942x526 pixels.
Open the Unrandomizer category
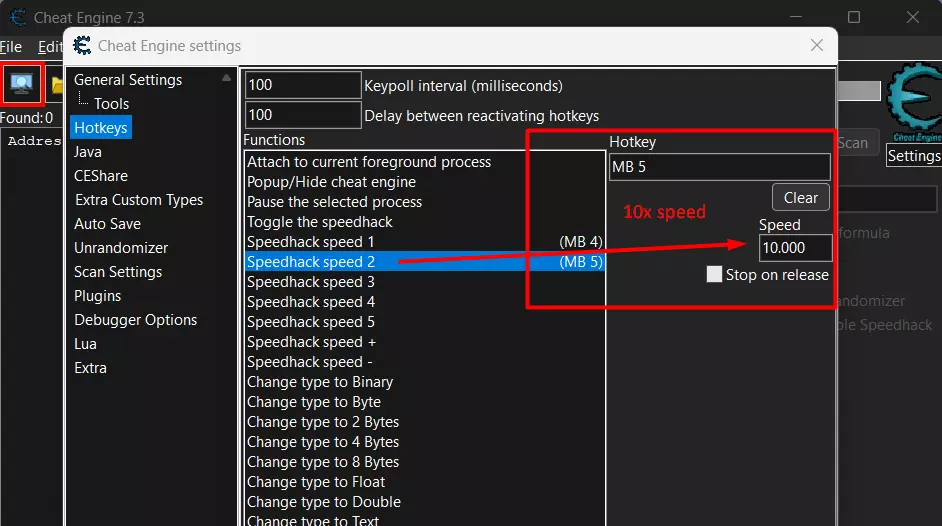121,248
